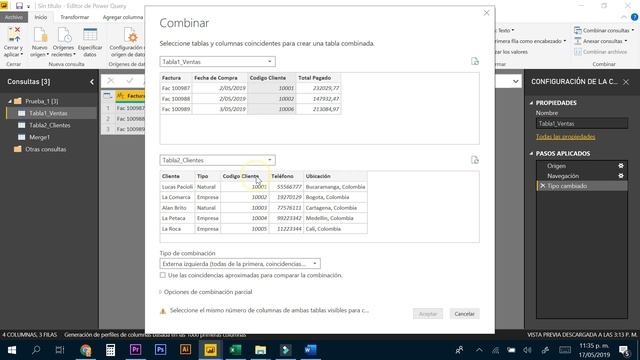This screenshot has width=640, height=360.
Task: Click the formula bar cancel X icon
Action: [x=110, y=81]
